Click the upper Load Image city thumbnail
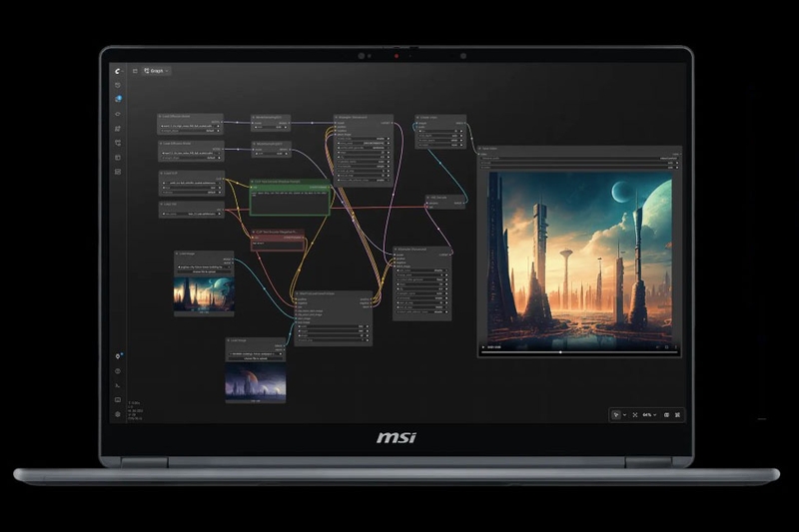Screen dimensions: 799x532 tap(205, 293)
